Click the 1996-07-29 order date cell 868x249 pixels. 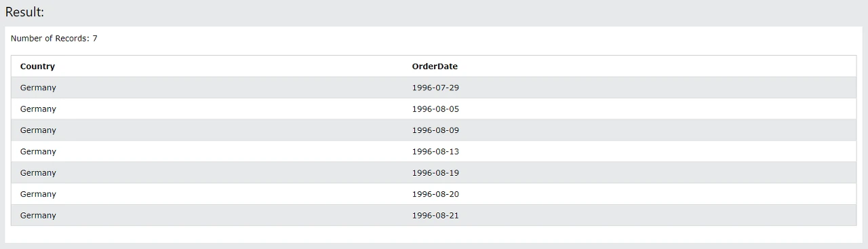435,88
